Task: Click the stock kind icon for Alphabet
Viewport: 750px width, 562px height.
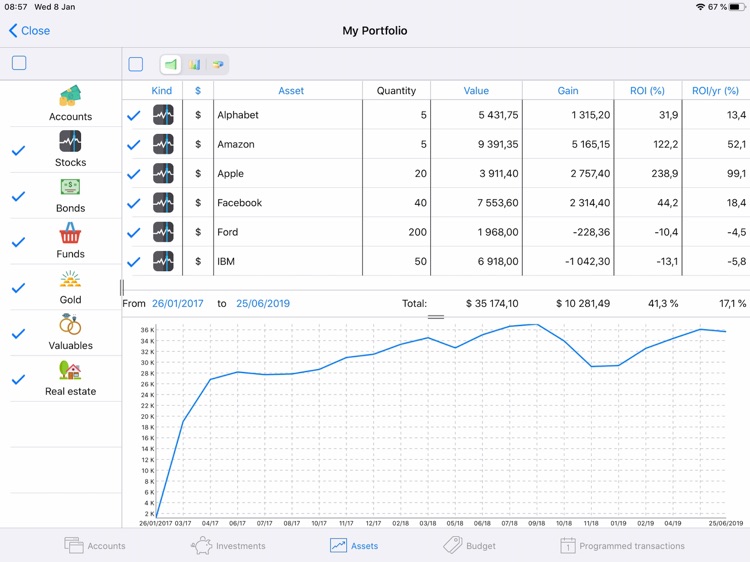Action: pos(163,115)
